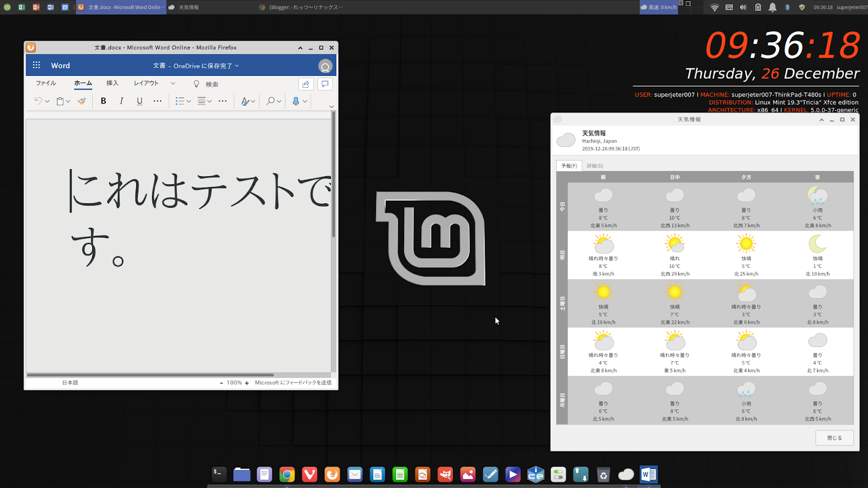Image resolution: width=868 pixels, height=488 pixels.
Task: Open the Paste options dropdown arrow
Action: pos(68,101)
